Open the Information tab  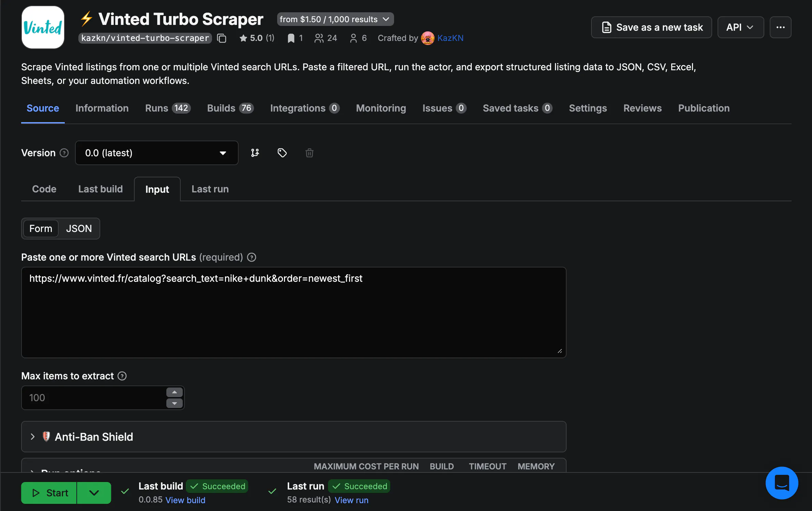[102, 108]
